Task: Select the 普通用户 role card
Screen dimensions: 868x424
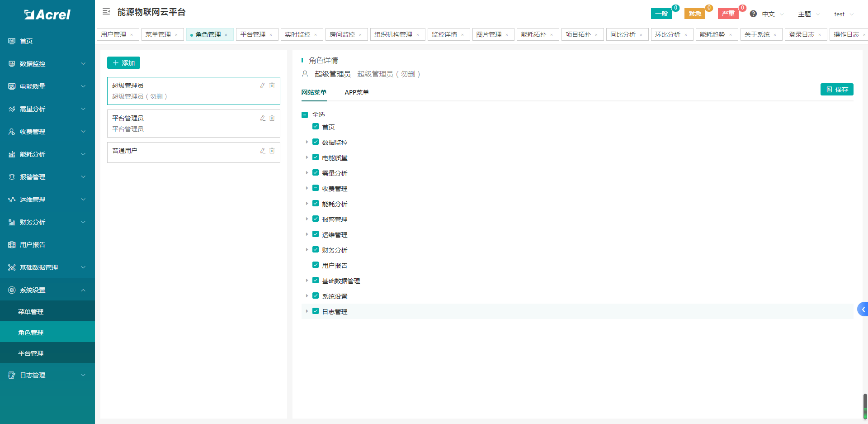Action: point(193,152)
